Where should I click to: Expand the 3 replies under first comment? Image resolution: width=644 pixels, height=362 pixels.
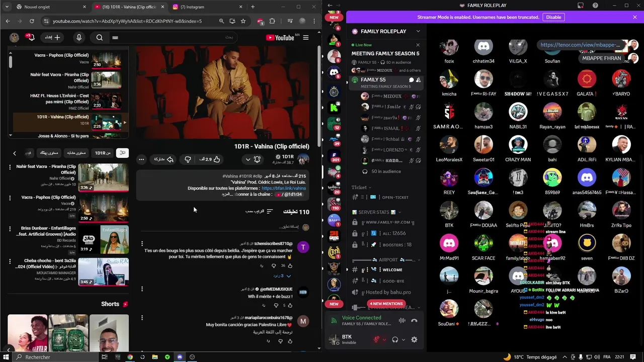[282, 276]
